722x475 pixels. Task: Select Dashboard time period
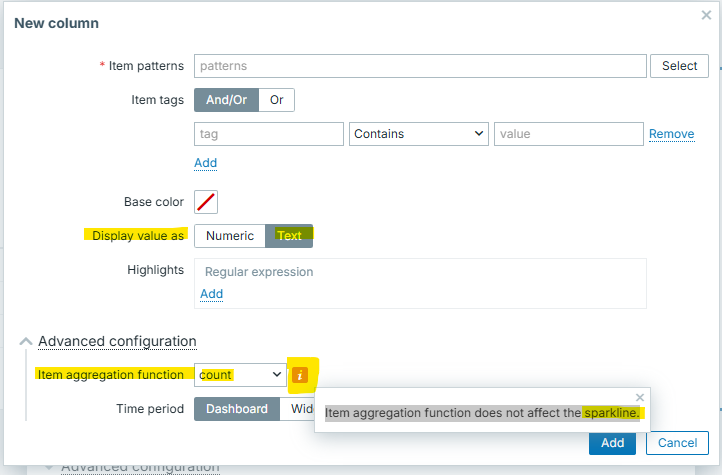(237, 409)
